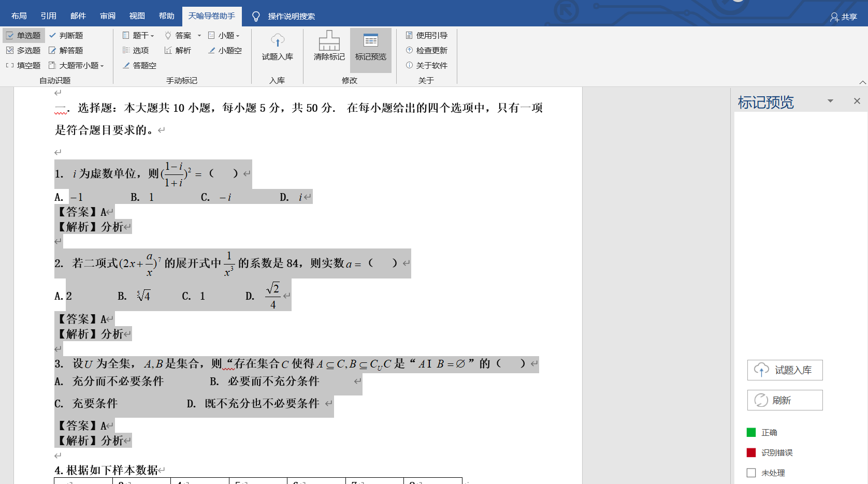Click the 解答题 edit icon
The height and width of the screenshot is (484, 868).
coord(66,51)
